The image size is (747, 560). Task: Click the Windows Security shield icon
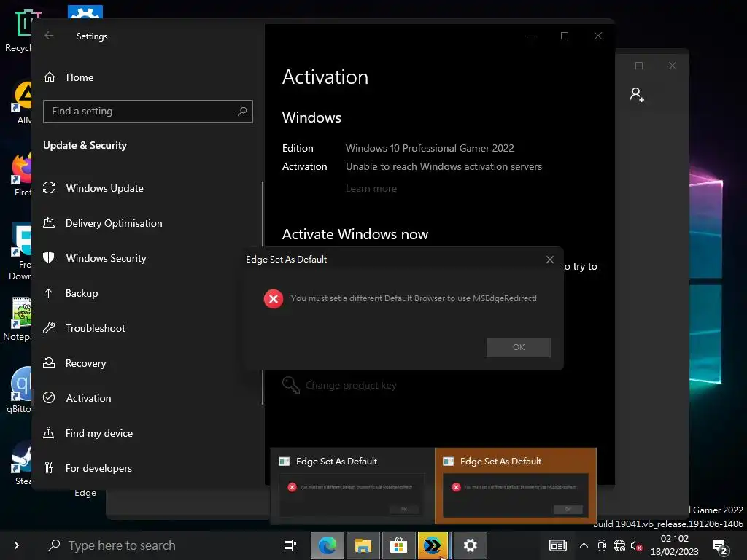(49, 257)
